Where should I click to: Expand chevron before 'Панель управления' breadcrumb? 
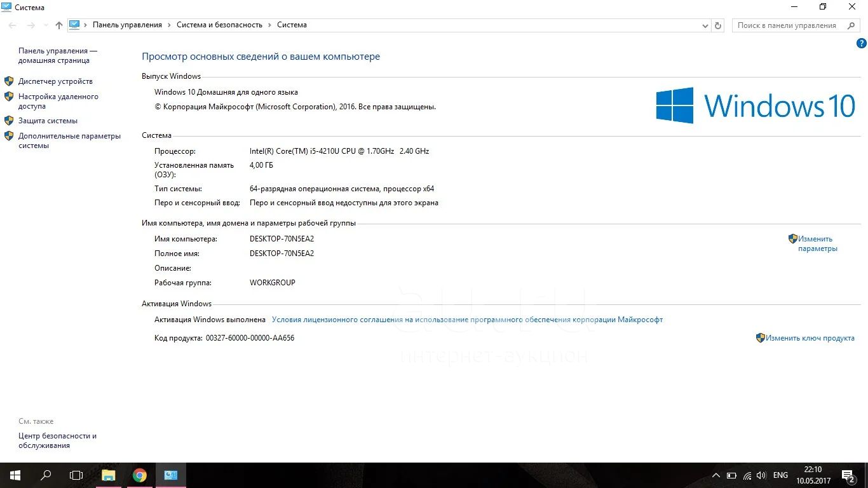pos(86,25)
